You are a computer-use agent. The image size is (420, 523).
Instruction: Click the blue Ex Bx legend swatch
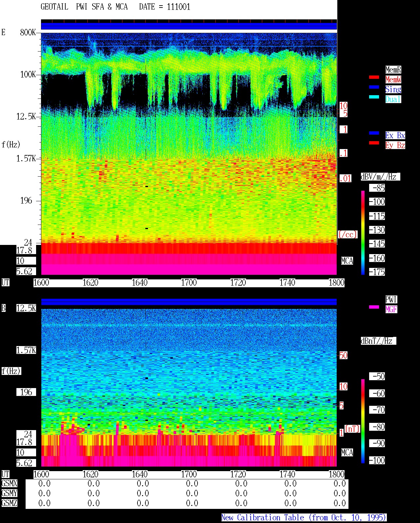[x=374, y=133]
